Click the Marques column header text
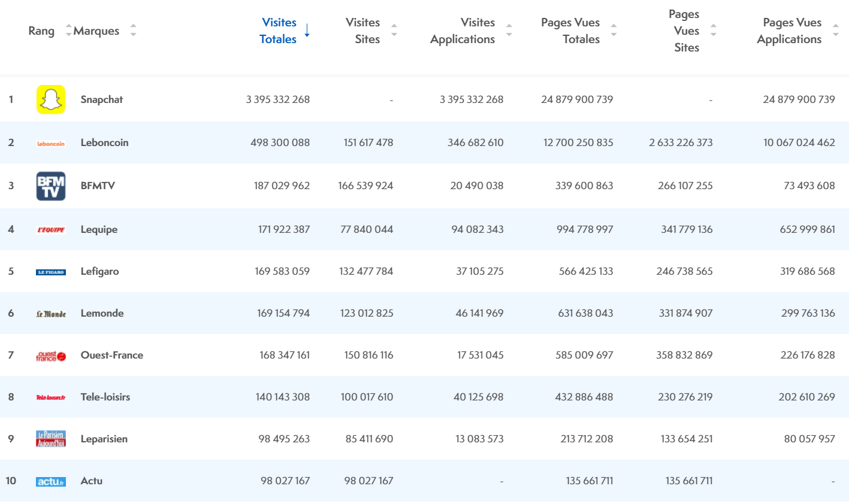The width and height of the screenshot is (849, 504). (96, 31)
